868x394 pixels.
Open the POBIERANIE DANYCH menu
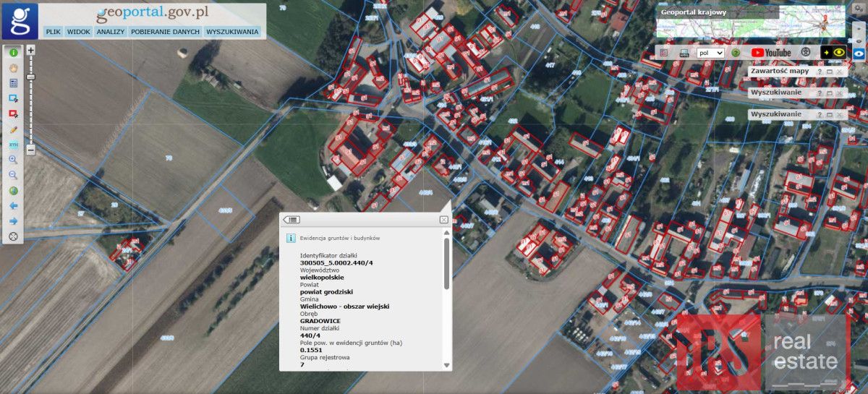[165, 32]
